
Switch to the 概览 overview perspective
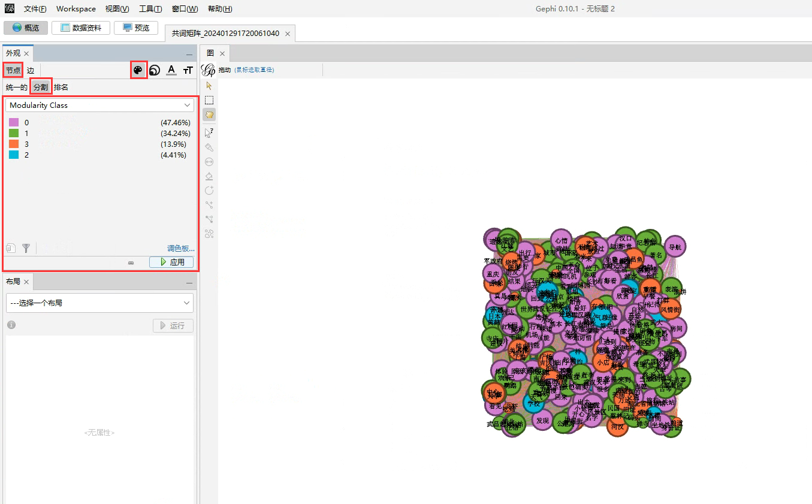(26, 28)
